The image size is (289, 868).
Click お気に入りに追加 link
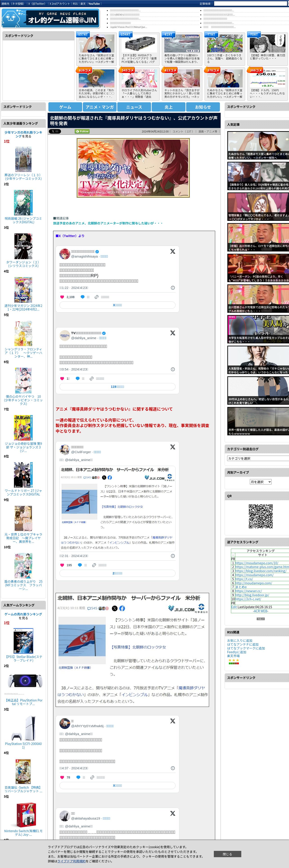click(x=239, y=641)
